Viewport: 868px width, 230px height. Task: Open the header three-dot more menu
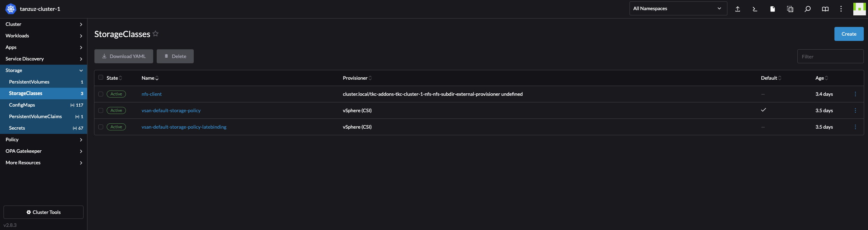click(841, 9)
